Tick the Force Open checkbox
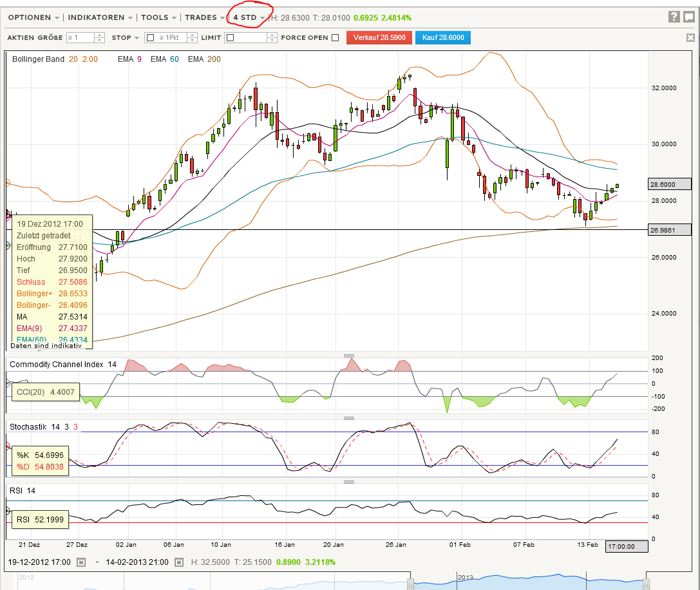700x590 pixels. point(336,37)
